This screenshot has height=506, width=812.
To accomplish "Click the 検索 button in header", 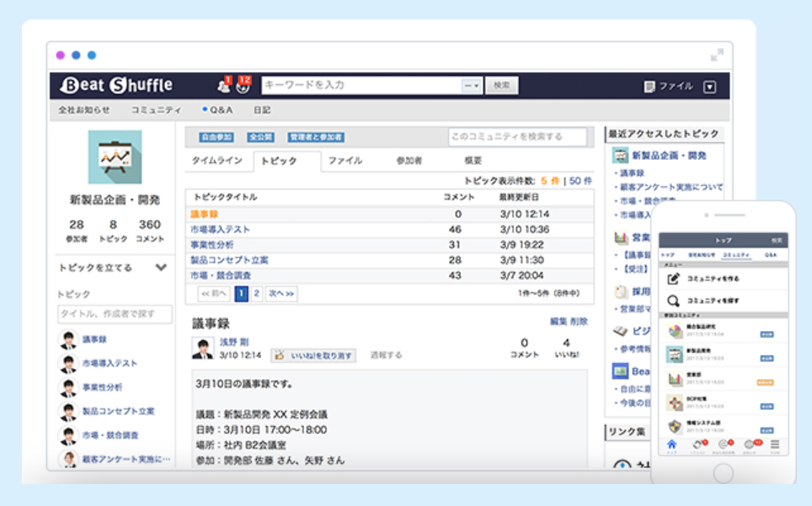I will tap(502, 86).
